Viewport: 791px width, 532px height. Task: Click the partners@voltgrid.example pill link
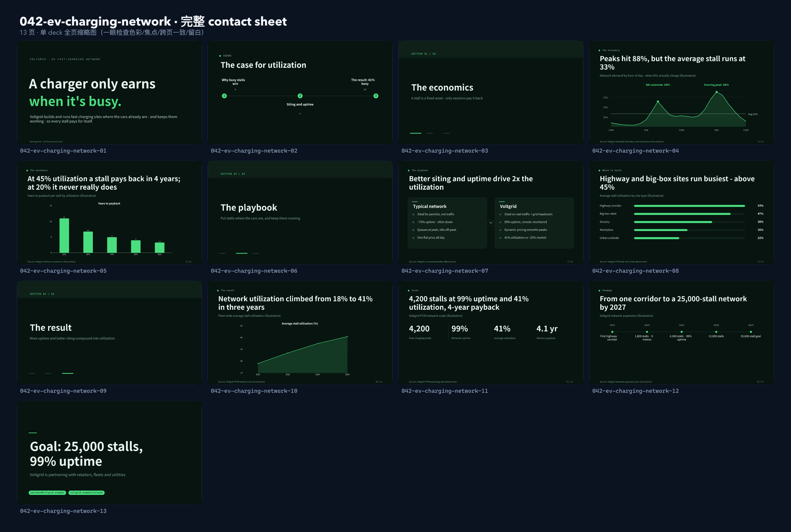tap(47, 493)
